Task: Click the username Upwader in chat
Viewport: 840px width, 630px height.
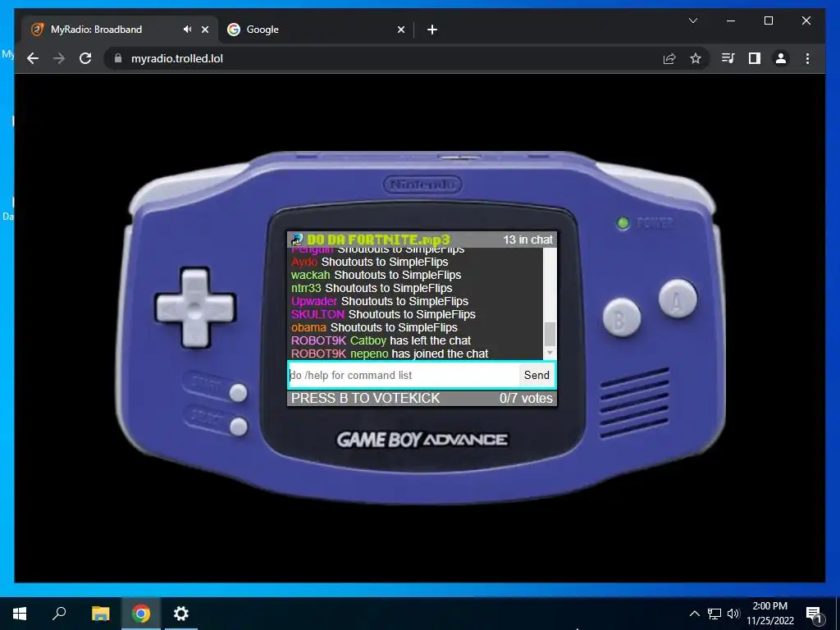Action: click(x=314, y=301)
